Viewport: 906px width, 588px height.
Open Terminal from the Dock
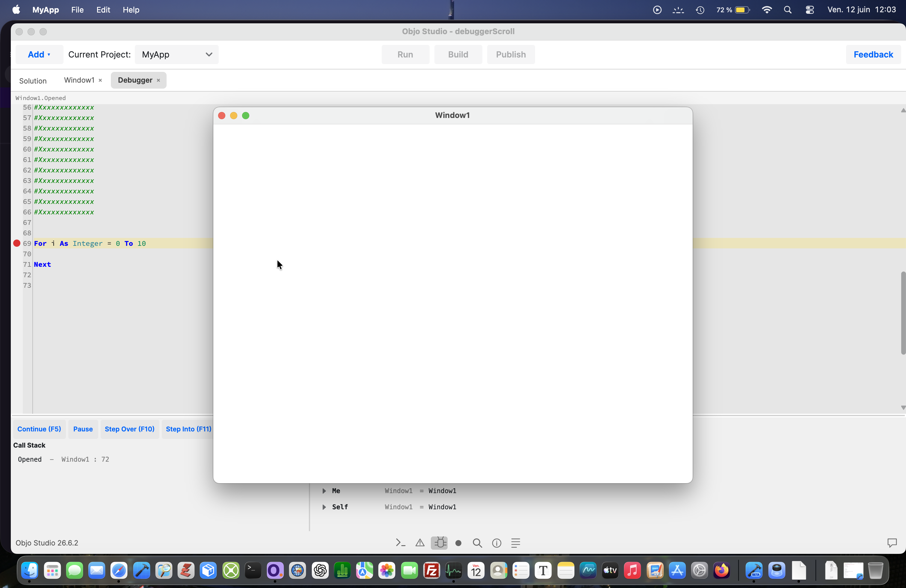253,570
